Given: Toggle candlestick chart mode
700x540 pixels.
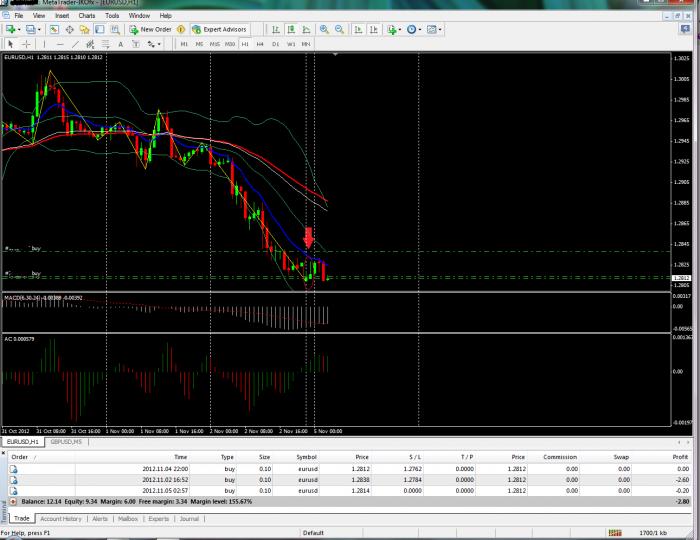Looking at the screenshot, I should pyautogui.click(x=291, y=29).
